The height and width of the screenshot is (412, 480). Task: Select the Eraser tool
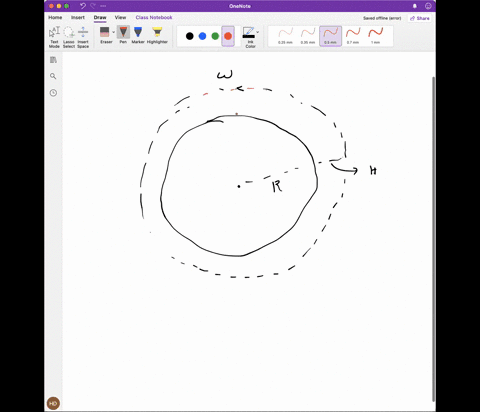(x=105, y=35)
